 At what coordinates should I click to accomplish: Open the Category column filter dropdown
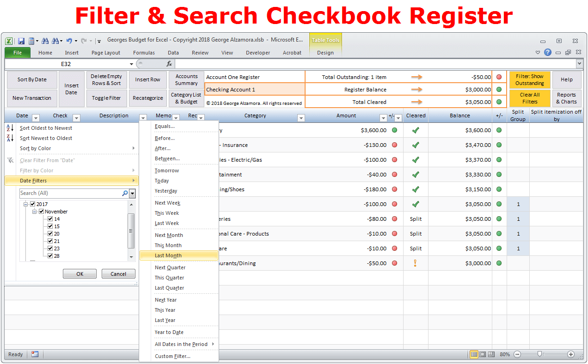[301, 118]
